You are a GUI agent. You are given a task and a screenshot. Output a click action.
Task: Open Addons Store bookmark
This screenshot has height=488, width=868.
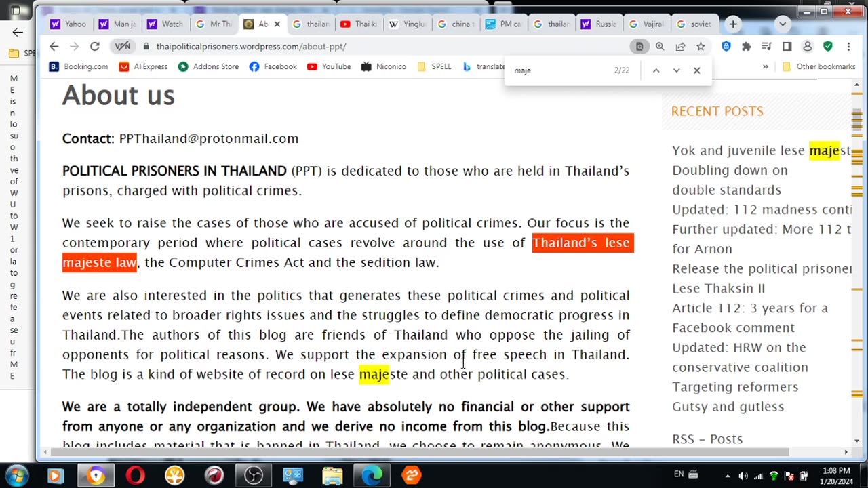pyautogui.click(x=208, y=66)
